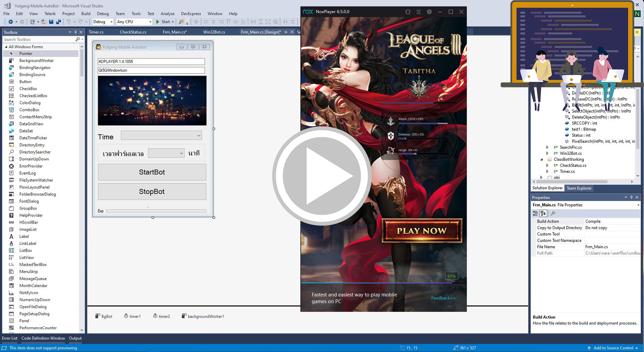This screenshot has height=352, width=644.
Task: Click the Toolbox search magnifier icon
Action: (78, 40)
